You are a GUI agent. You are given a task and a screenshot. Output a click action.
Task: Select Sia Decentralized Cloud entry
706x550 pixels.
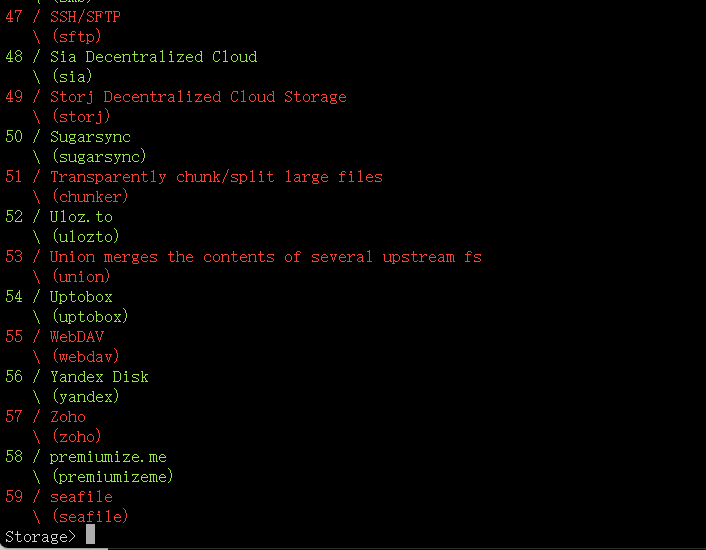click(131, 57)
